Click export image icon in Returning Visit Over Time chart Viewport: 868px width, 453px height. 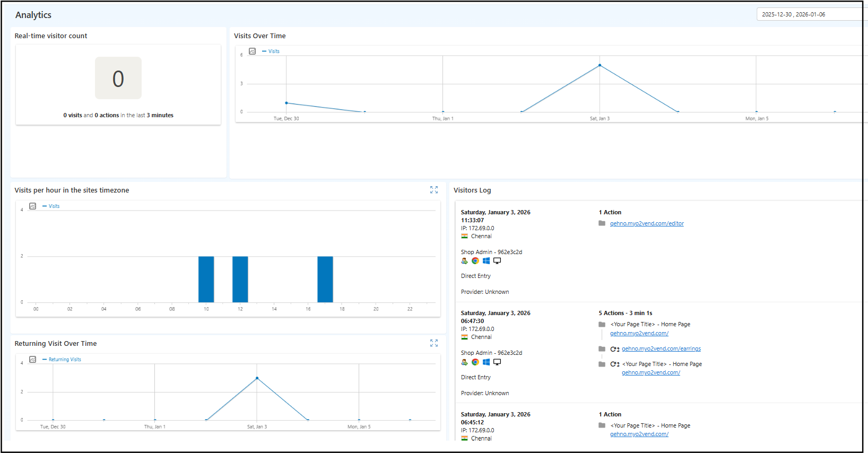33,360
